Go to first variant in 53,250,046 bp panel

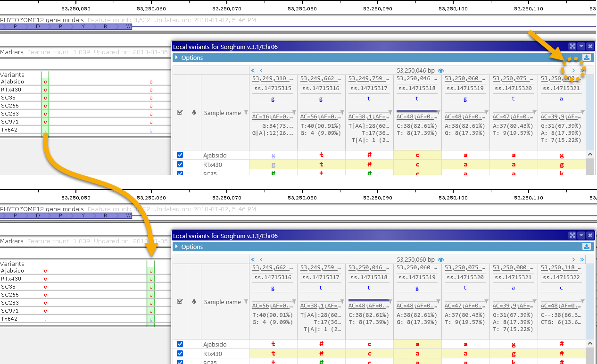tap(253, 70)
